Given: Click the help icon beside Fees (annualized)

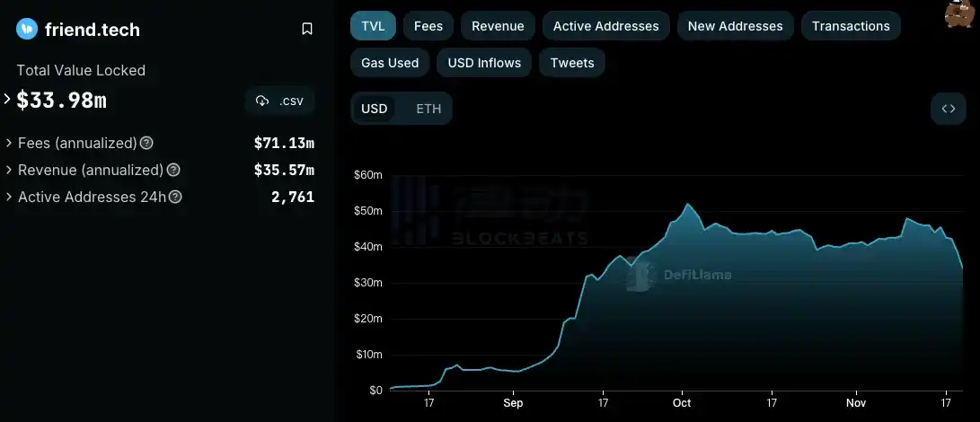Looking at the screenshot, I should (x=146, y=143).
